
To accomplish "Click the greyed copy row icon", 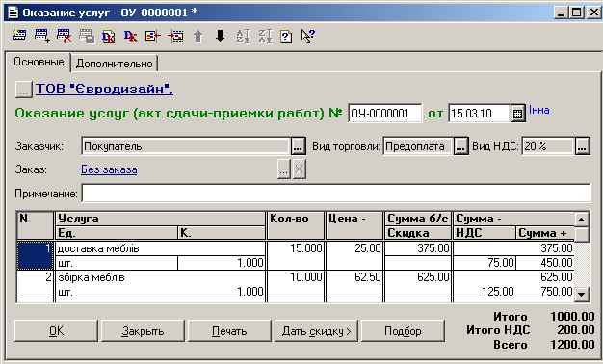I will coord(87,37).
